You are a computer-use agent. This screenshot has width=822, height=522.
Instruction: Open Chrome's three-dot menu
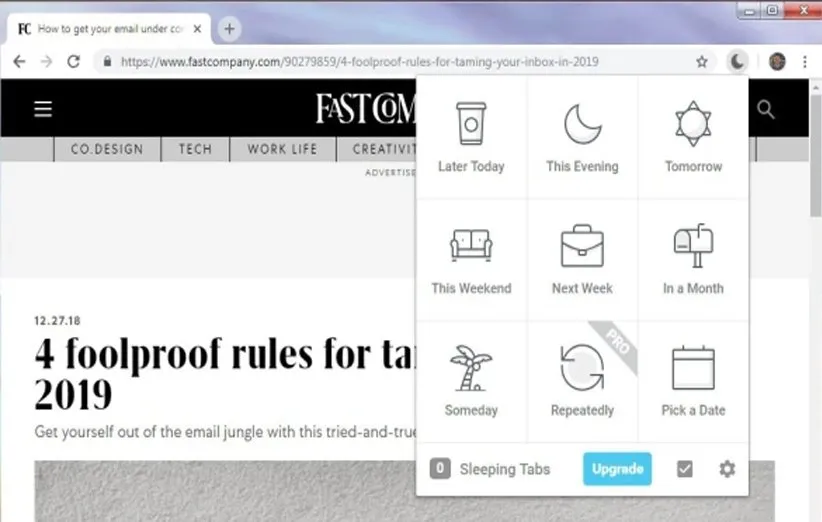pos(805,61)
